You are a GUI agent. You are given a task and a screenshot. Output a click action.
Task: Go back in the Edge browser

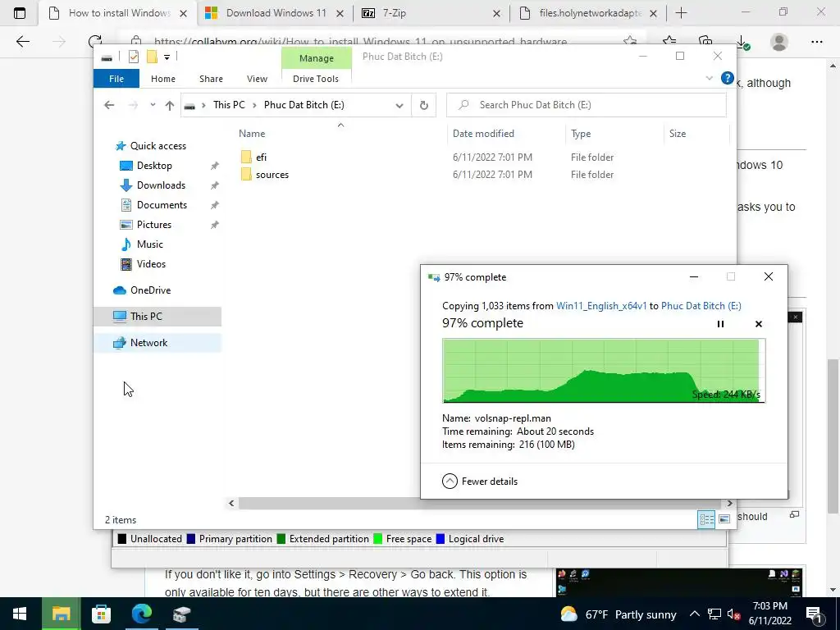22,42
